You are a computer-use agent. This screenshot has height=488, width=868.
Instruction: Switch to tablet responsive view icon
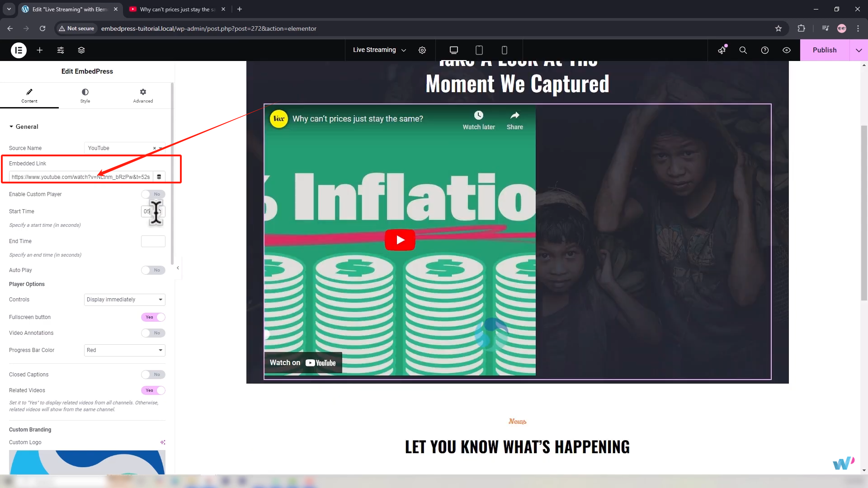click(x=479, y=50)
